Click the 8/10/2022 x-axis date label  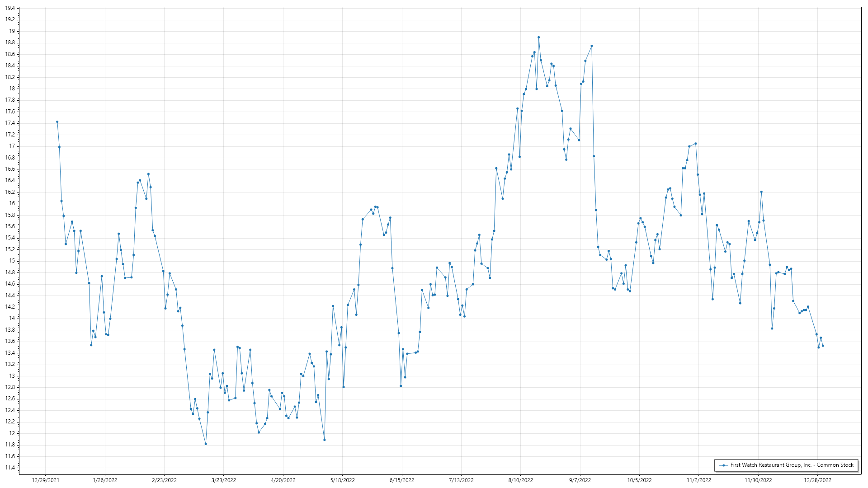coord(520,480)
